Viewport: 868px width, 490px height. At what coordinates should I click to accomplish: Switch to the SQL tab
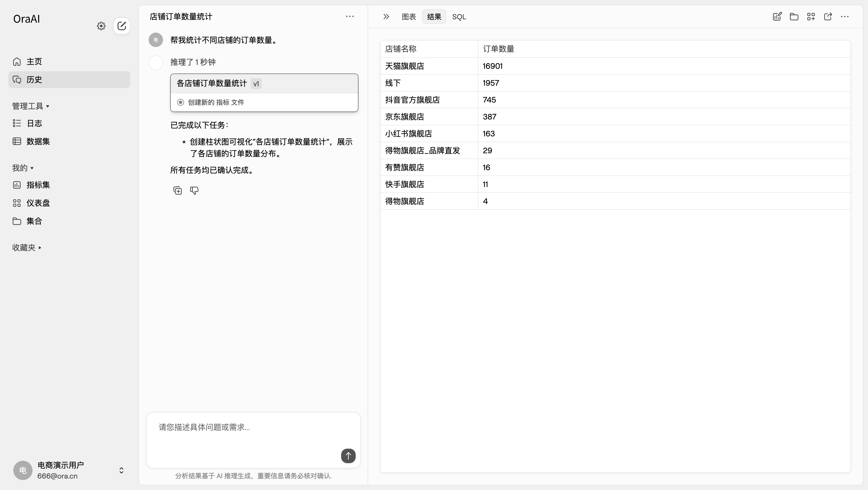(x=459, y=17)
